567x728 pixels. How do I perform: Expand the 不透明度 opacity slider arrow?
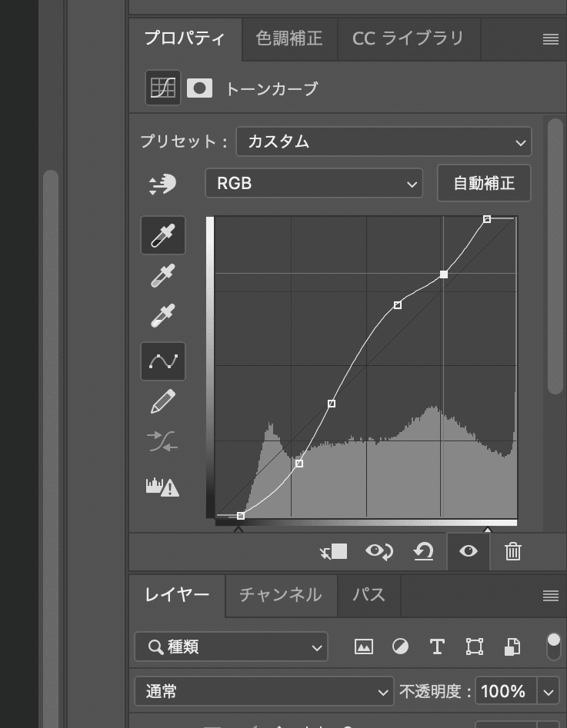coord(549,692)
